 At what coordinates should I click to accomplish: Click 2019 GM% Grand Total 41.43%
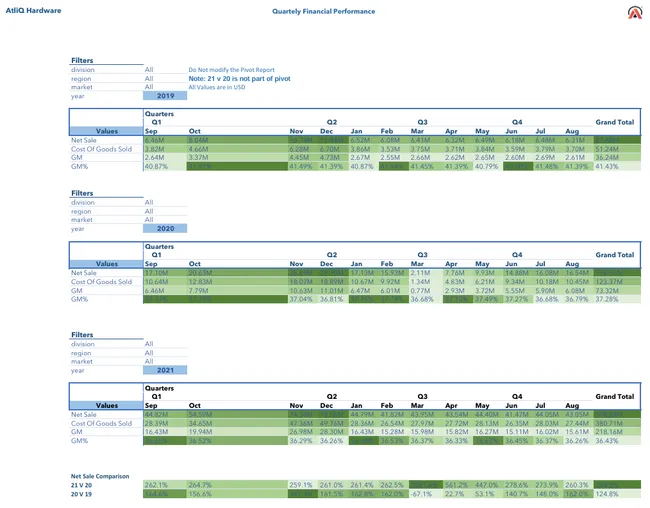click(x=617, y=166)
